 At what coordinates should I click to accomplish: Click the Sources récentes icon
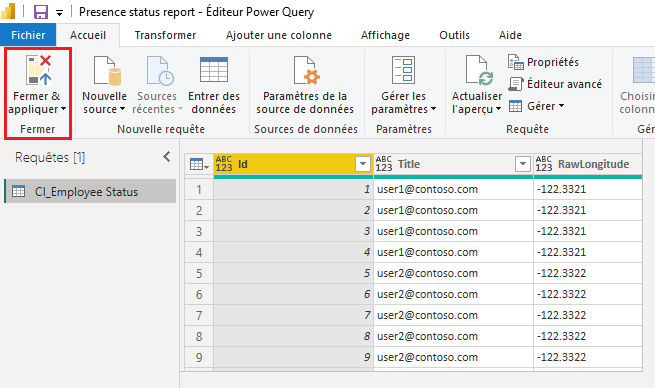coord(160,71)
